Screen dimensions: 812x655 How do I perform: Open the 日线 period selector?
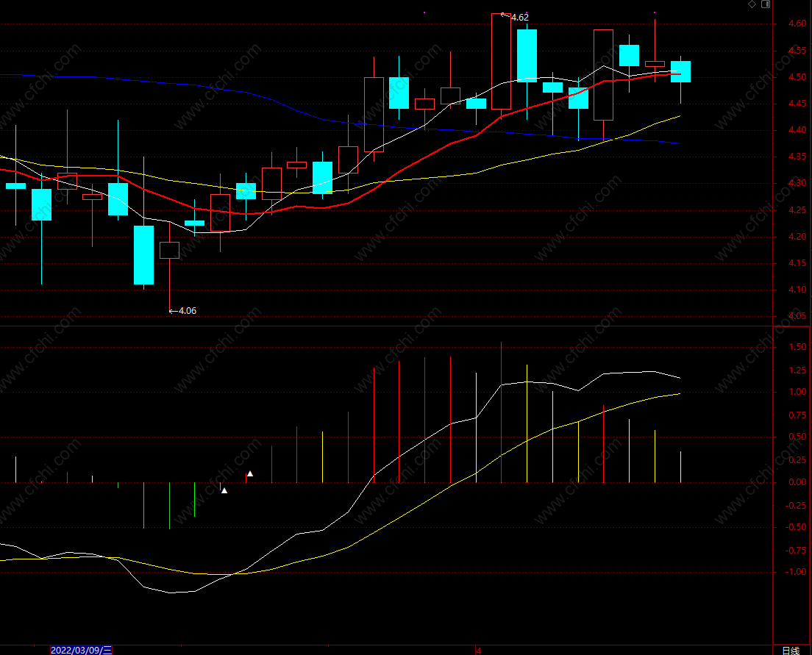791,651
